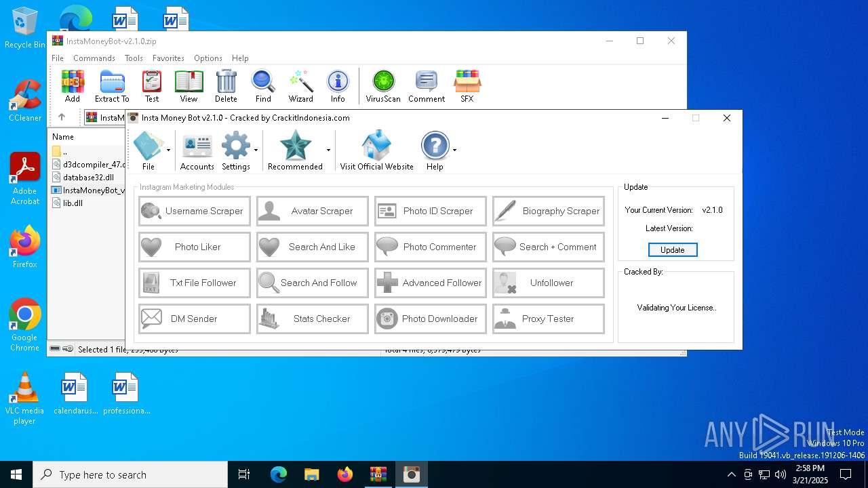Image resolution: width=868 pixels, height=488 pixels.
Task: Open CCleaner desktop shortcut
Action: (24, 101)
